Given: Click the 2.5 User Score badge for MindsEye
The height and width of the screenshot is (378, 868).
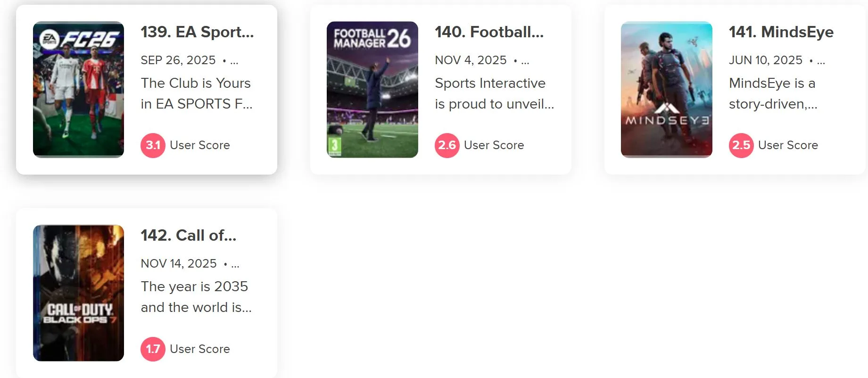Looking at the screenshot, I should pyautogui.click(x=741, y=145).
